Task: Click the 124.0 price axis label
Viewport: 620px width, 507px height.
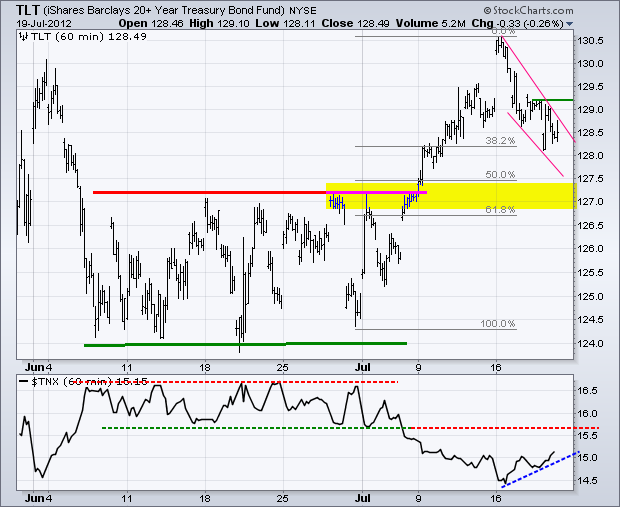Action: (590, 343)
